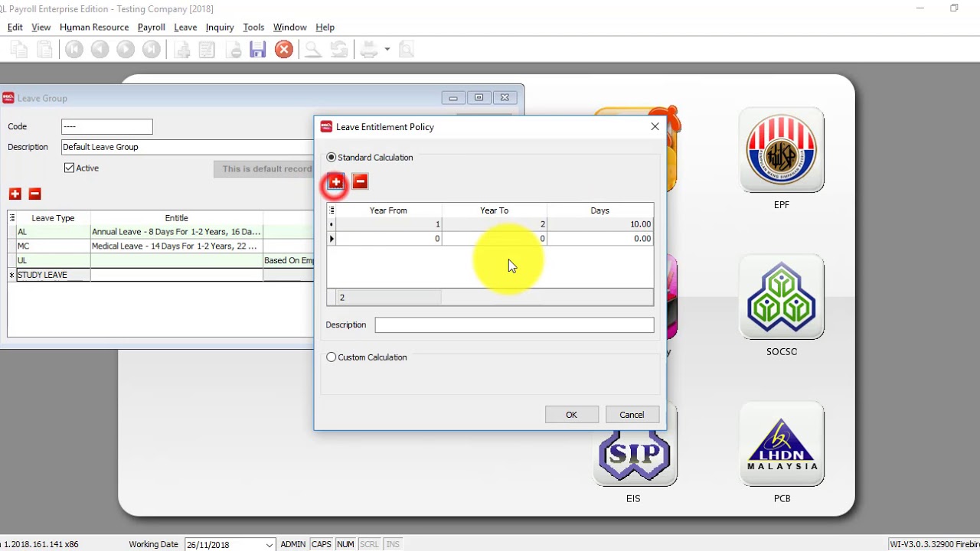
Task: Click the Leave Group grid column chooser icon
Action: 12,218
